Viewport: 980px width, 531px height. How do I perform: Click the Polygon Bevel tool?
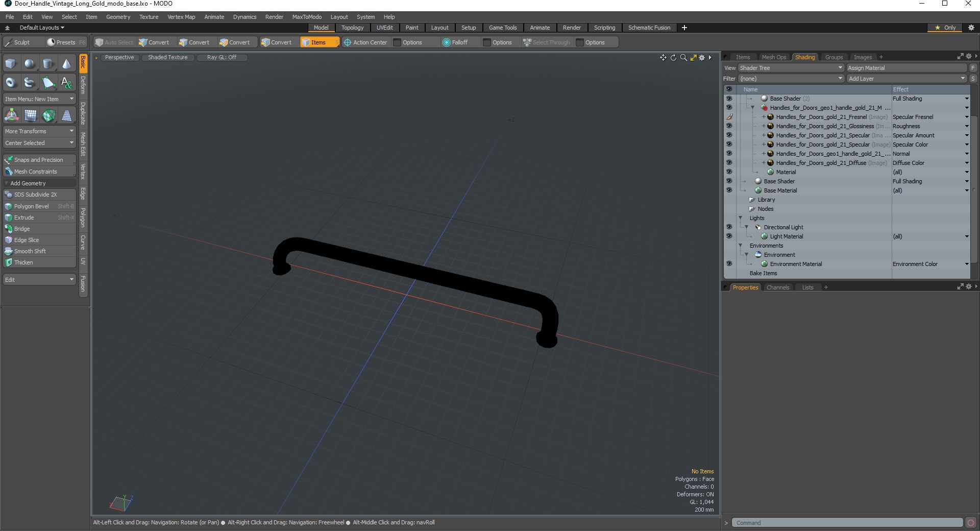click(39, 206)
